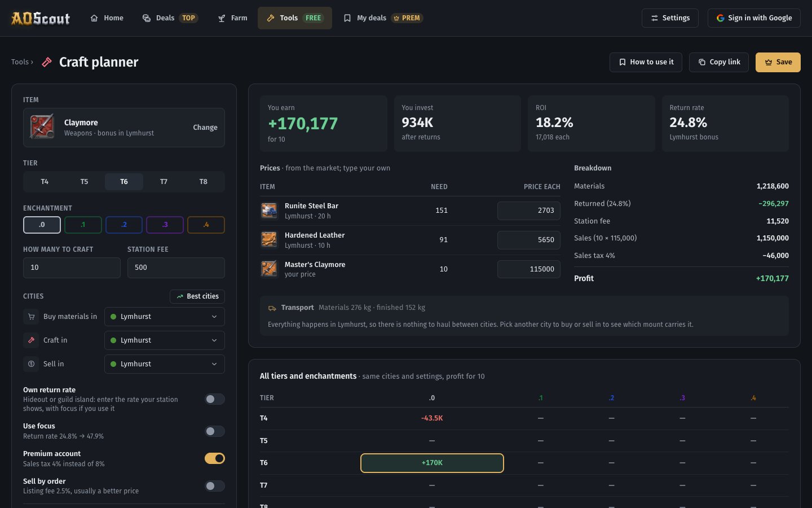
Task: Click the Best cities button
Action: (x=197, y=296)
